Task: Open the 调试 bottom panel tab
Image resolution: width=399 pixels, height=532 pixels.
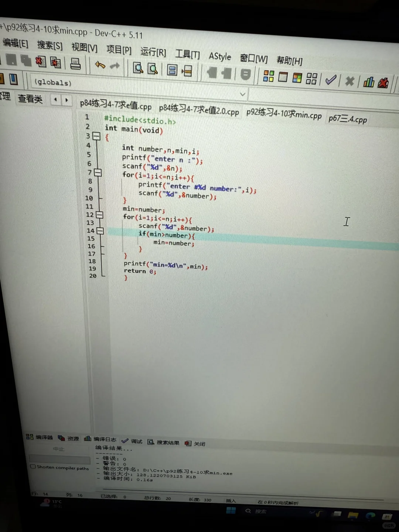Action: click(x=132, y=441)
